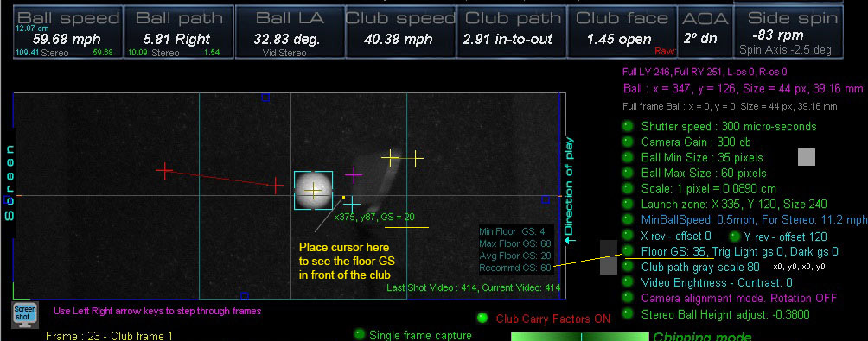Click the green Shutter speed indicator light
This screenshot has width=868, height=341.
[x=628, y=126]
